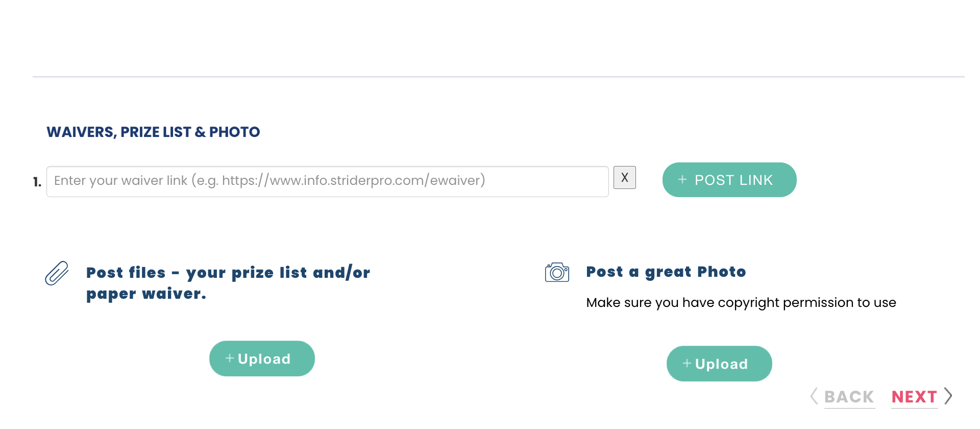Upload a prize list or paper waiver file
This screenshot has width=980, height=429.
pos(262,359)
